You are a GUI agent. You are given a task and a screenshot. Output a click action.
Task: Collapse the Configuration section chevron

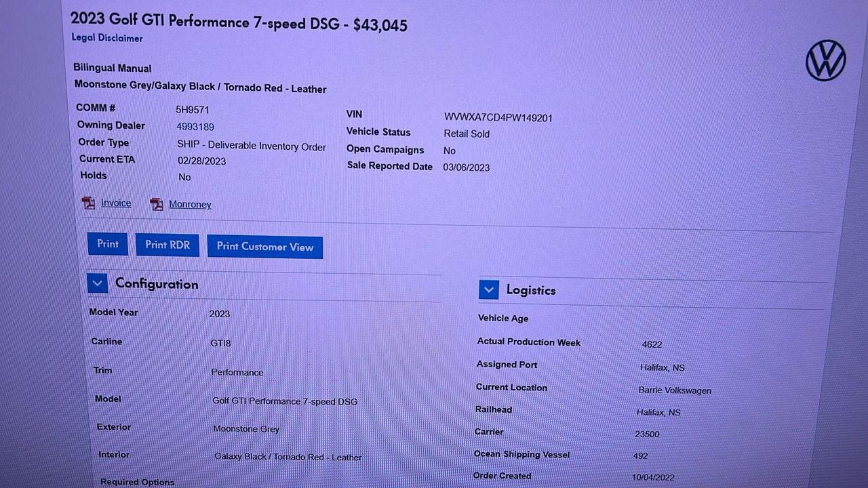98,283
